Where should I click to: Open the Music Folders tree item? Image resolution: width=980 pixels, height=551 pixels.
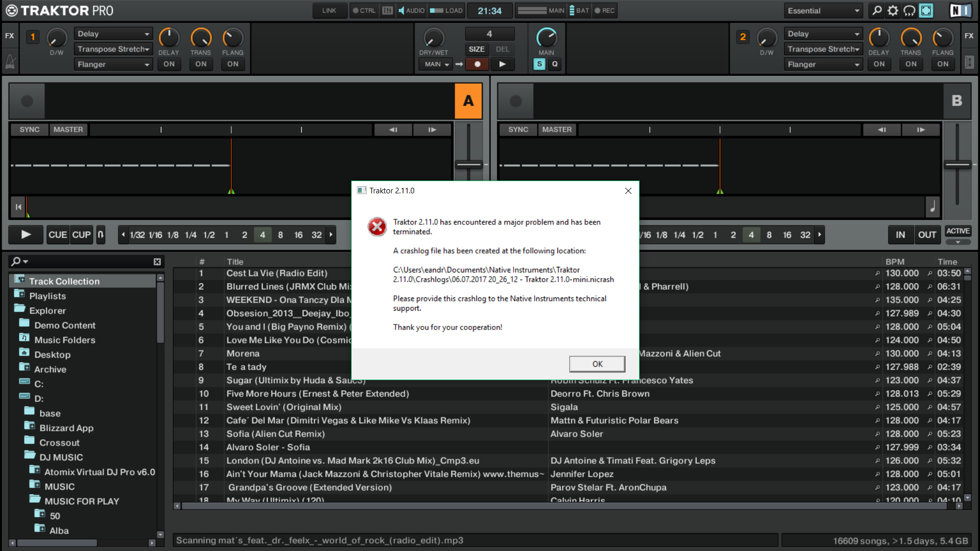pyautogui.click(x=65, y=340)
